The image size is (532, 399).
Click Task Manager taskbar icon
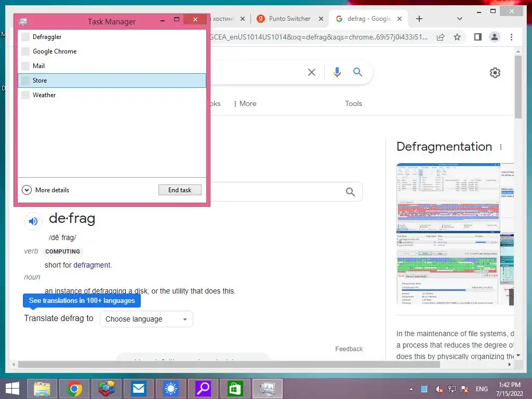coord(267,389)
